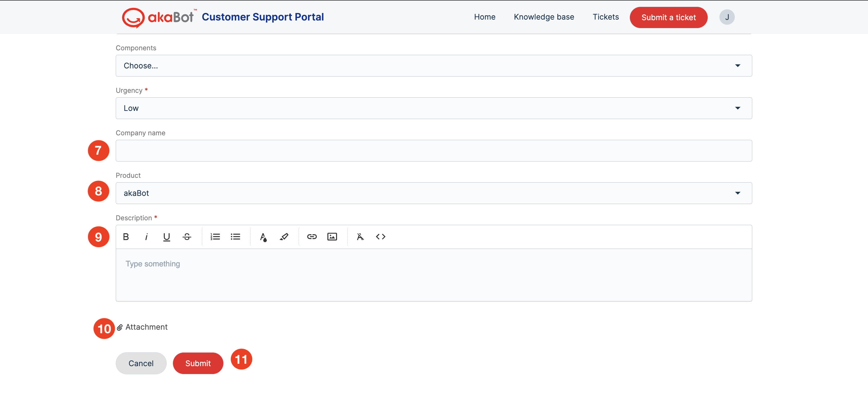Click the underline formatting icon

point(166,237)
